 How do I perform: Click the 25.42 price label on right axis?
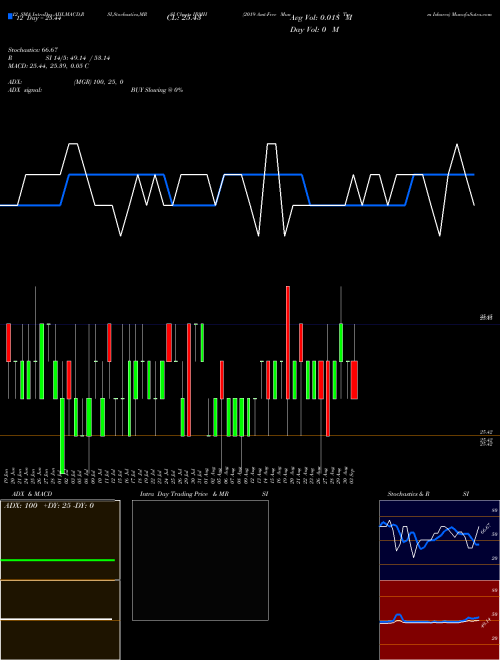[486, 432]
